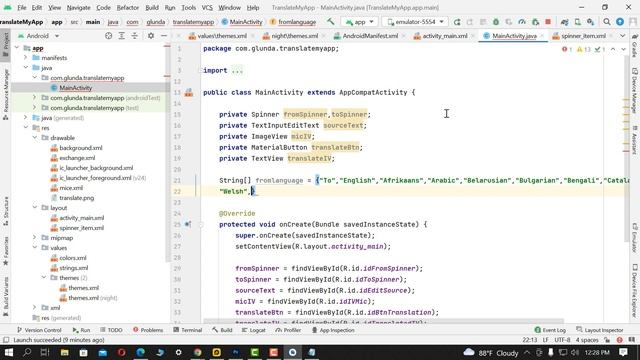
Task: Select background.xml in drawable folder
Action: (x=81, y=148)
